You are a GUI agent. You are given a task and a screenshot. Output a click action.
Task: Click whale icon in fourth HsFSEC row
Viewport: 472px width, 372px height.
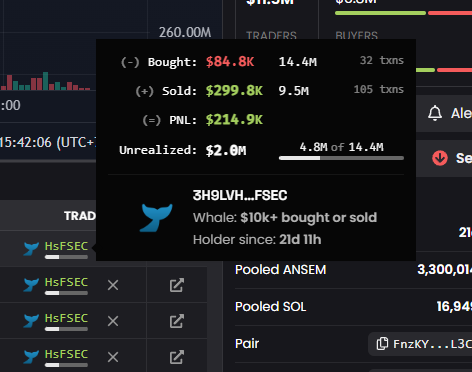coord(31,357)
